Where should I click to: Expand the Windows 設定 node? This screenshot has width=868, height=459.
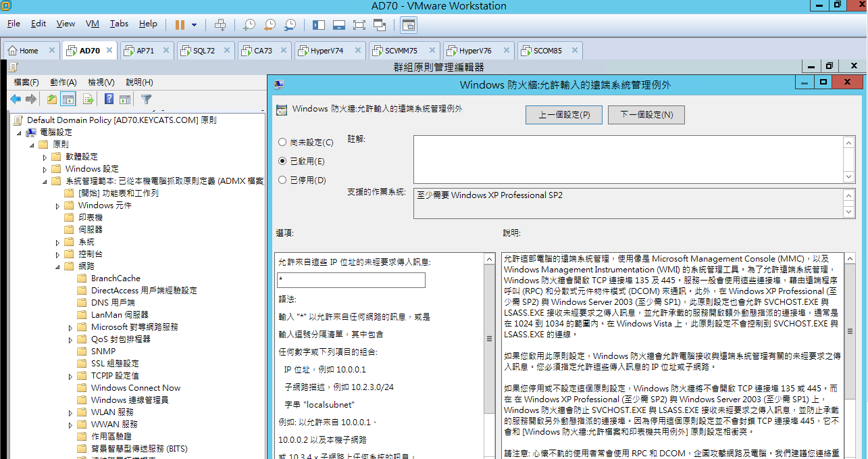(x=45, y=168)
